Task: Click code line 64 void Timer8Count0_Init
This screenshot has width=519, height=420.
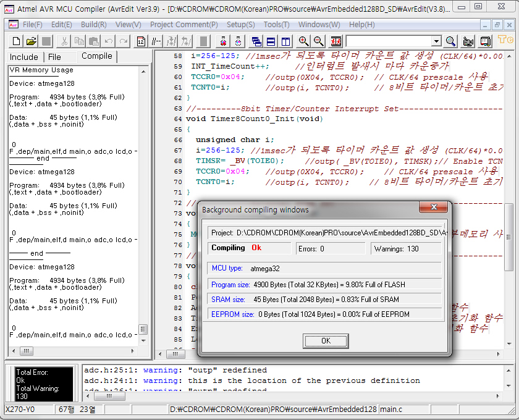Action: point(254,119)
